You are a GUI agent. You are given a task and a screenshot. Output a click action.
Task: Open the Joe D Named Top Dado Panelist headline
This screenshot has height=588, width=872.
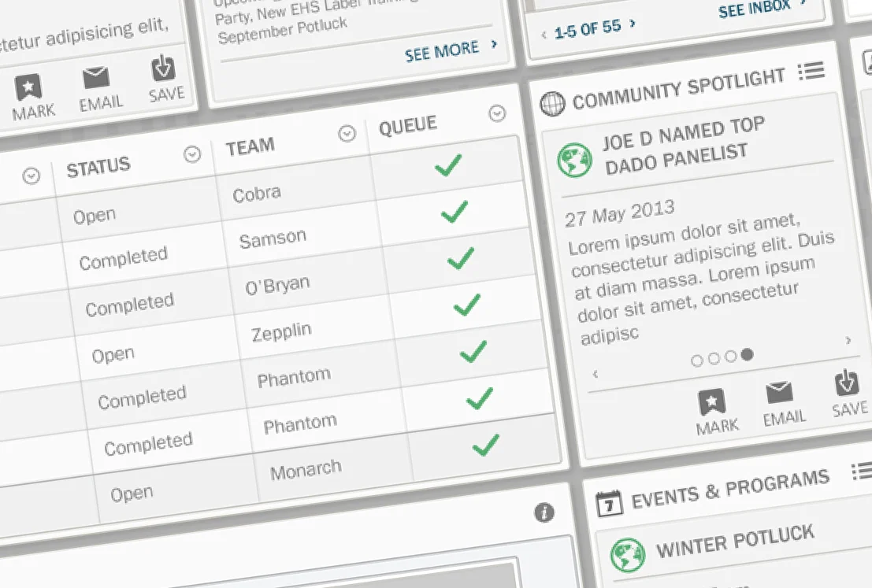point(684,146)
